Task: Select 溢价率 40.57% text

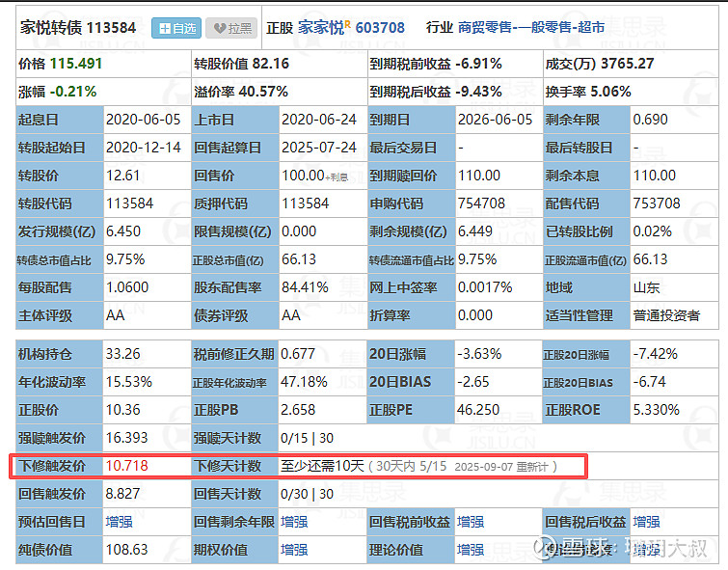Action: 241,92
